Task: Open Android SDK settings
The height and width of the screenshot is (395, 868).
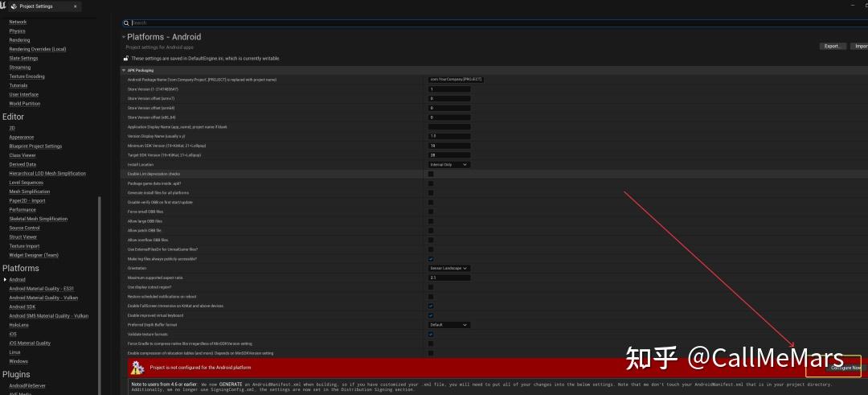Action: [x=23, y=307]
